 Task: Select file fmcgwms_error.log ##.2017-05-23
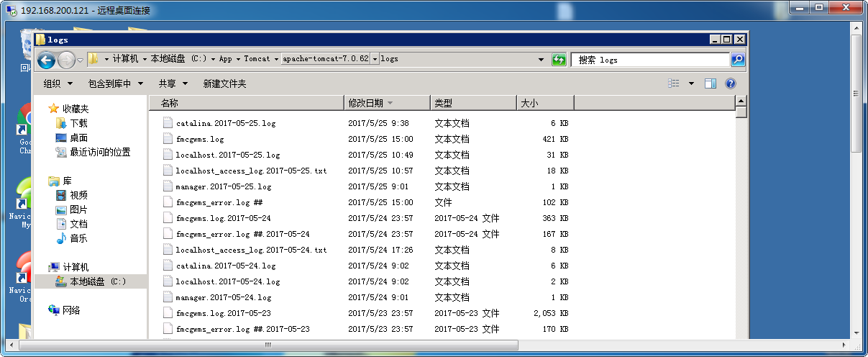[243, 329]
